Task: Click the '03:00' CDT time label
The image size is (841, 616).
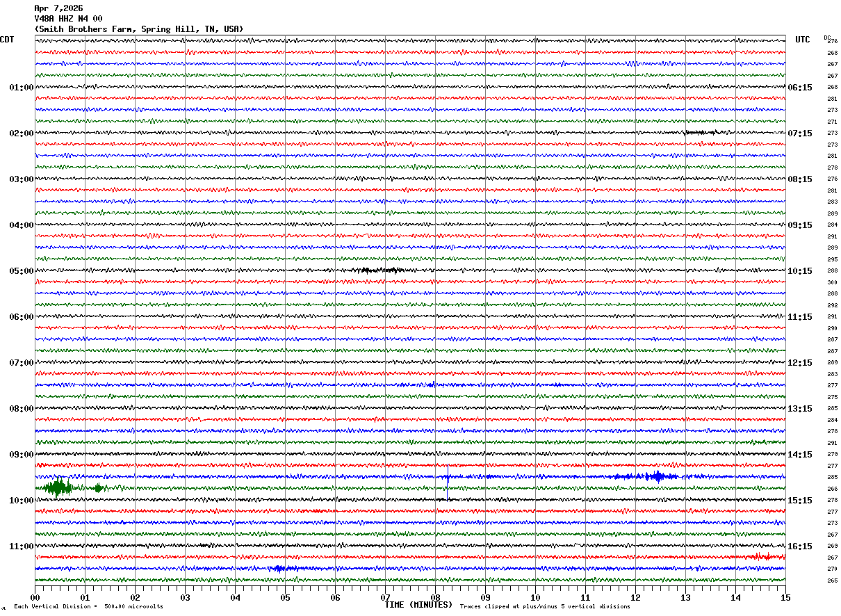Action: pyautogui.click(x=21, y=179)
